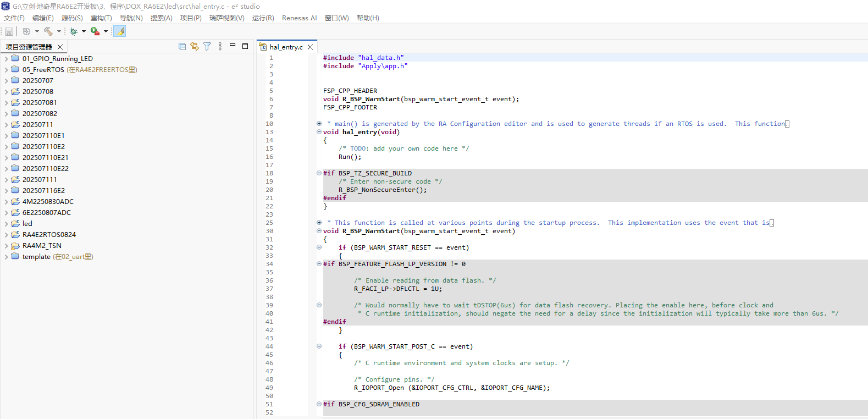Expand the led project tree node
Image resolution: width=868 pixels, height=419 pixels.
(6, 224)
